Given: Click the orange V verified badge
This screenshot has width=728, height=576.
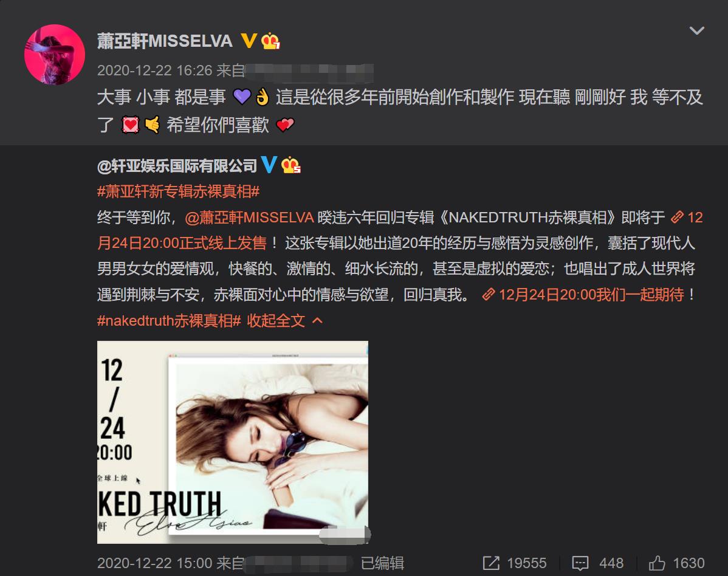Looking at the screenshot, I should click(x=249, y=40).
